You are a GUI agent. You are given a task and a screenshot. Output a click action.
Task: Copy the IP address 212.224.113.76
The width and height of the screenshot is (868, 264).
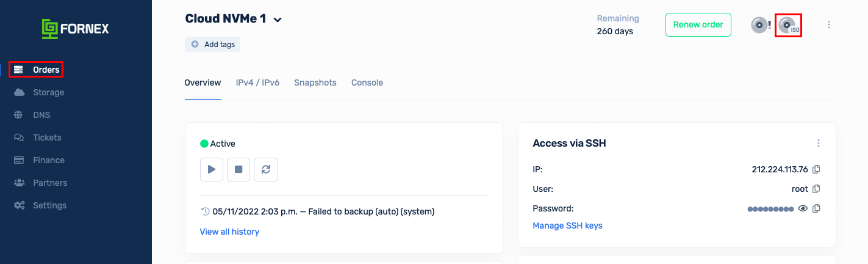tap(816, 169)
